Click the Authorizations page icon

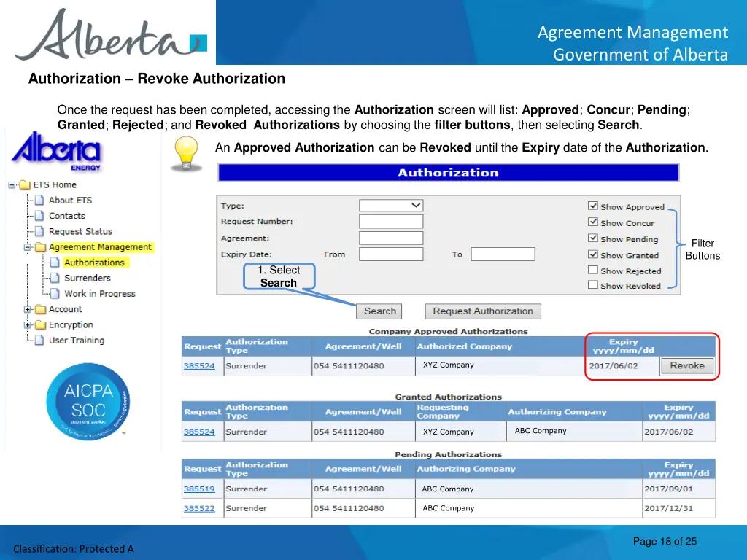click(x=55, y=262)
